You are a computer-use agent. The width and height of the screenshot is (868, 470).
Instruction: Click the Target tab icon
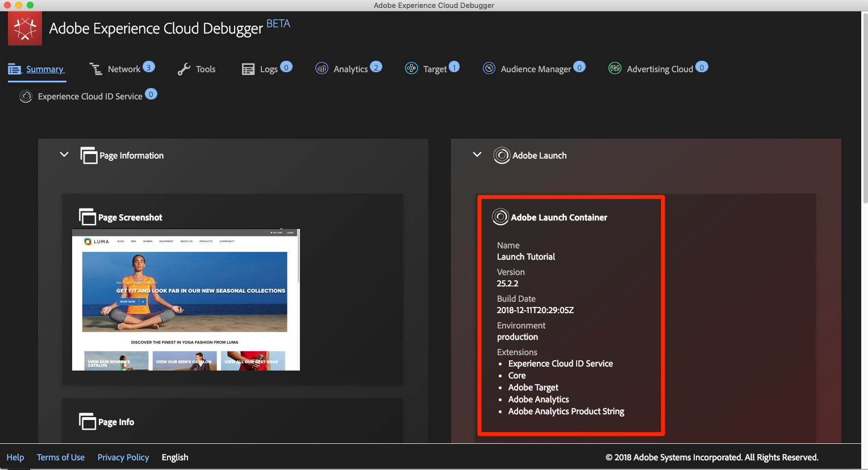411,69
